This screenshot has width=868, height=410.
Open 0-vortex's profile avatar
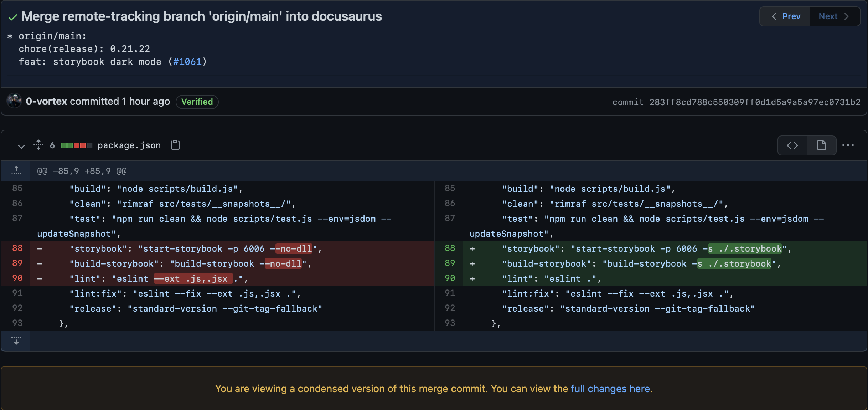tap(15, 101)
